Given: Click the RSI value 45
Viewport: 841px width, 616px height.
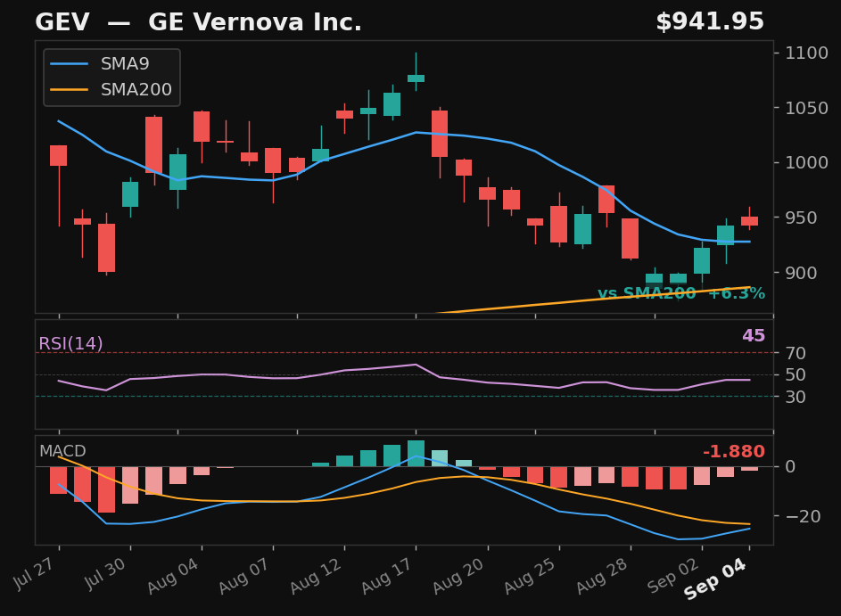Looking at the screenshot, I should point(754,335).
